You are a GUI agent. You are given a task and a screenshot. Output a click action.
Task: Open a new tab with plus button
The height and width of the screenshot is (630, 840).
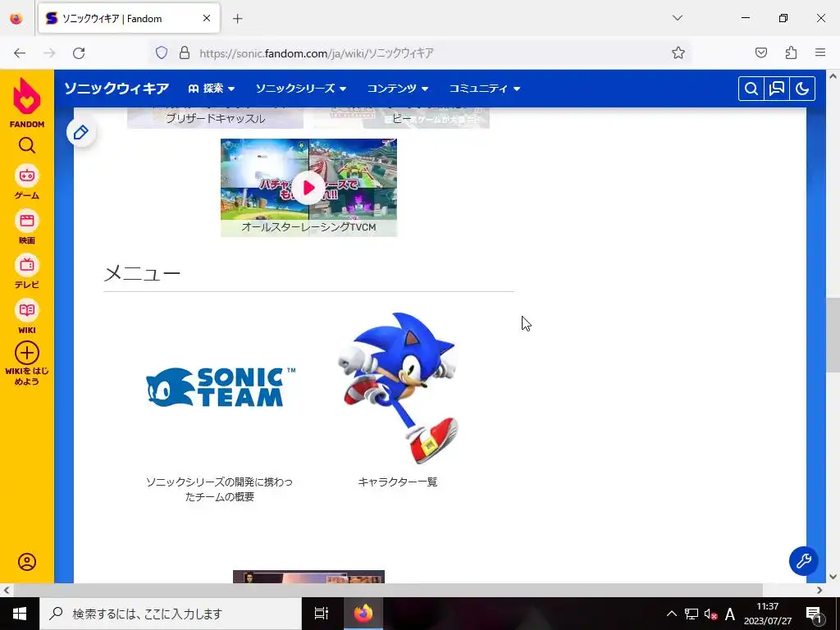[238, 19]
